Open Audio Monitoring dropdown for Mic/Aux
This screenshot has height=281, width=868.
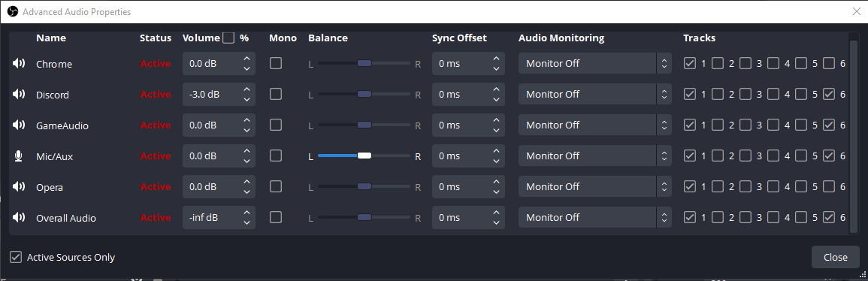coord(595,156)
